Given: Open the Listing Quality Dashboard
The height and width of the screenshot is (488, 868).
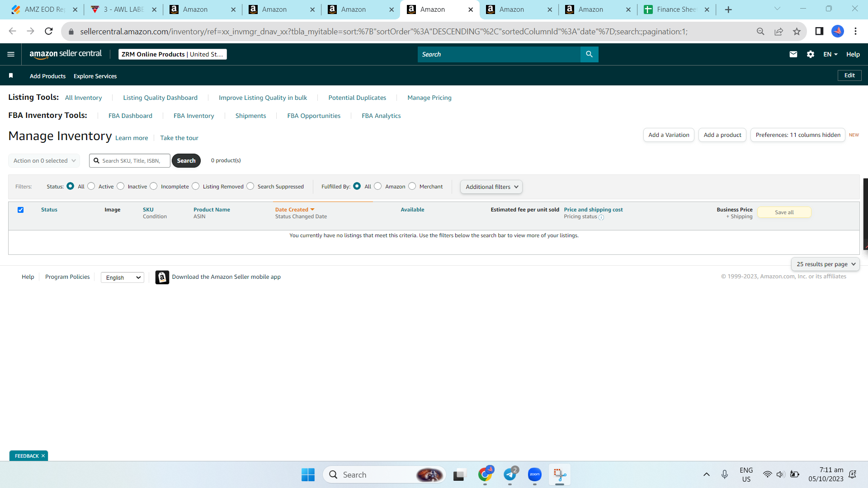Looking at the screenshot, I should [160, 98].
